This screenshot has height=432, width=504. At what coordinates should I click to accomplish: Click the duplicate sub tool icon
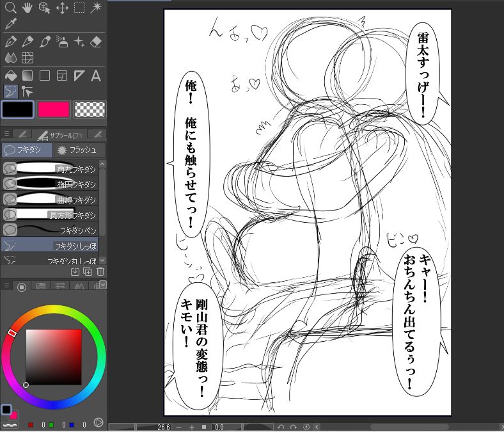(x=88, y=271)
